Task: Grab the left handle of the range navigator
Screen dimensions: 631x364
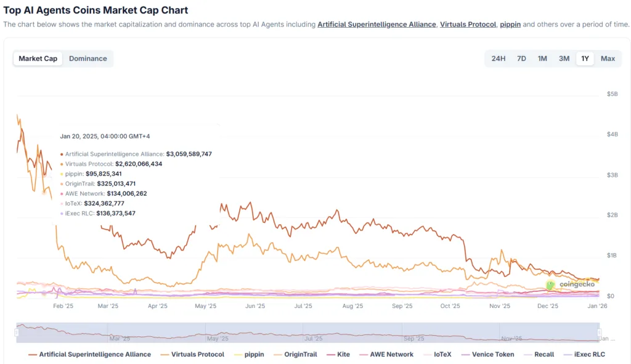Action: (x=17, y=333)
